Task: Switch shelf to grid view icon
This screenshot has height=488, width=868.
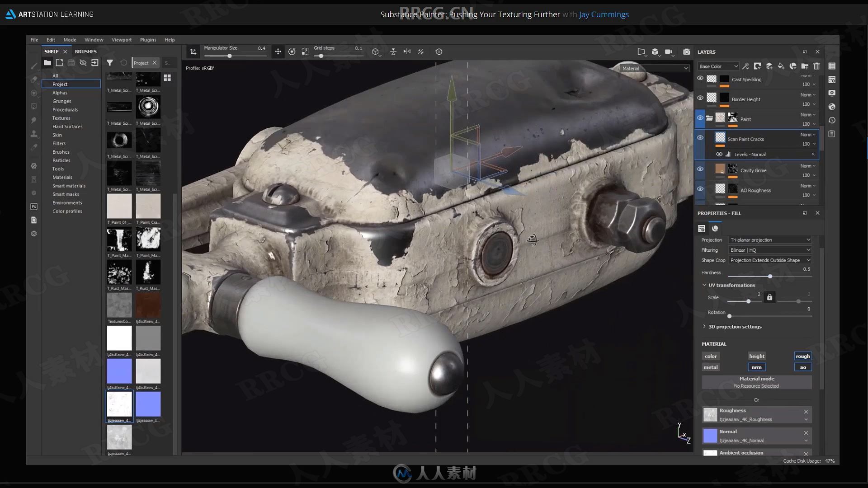Action: (x=167, y=78)
